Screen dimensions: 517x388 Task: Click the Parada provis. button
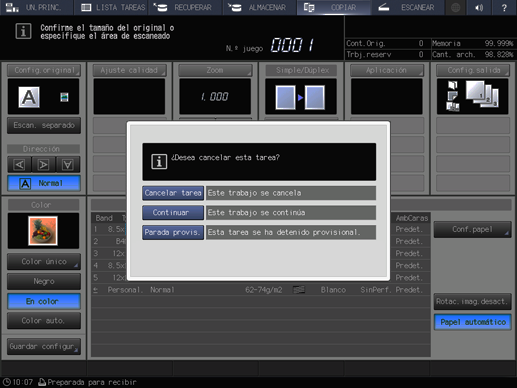pyautogui.click(x=173, y=232)
